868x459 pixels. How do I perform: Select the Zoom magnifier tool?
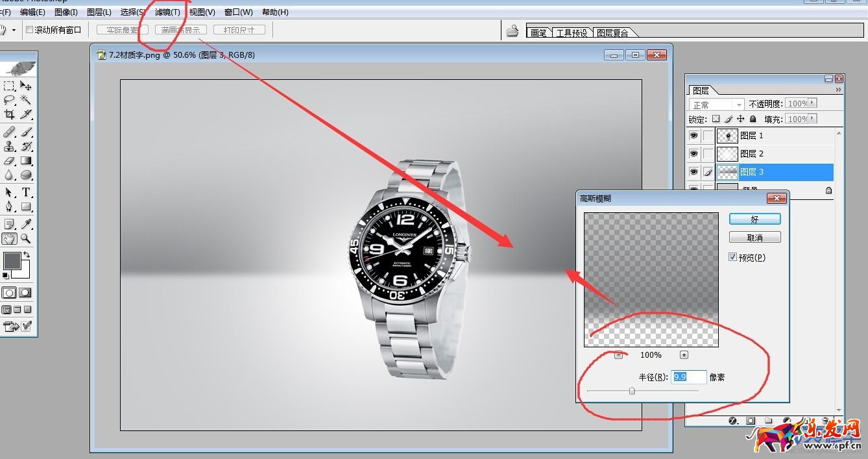click(x=26, y=239)
